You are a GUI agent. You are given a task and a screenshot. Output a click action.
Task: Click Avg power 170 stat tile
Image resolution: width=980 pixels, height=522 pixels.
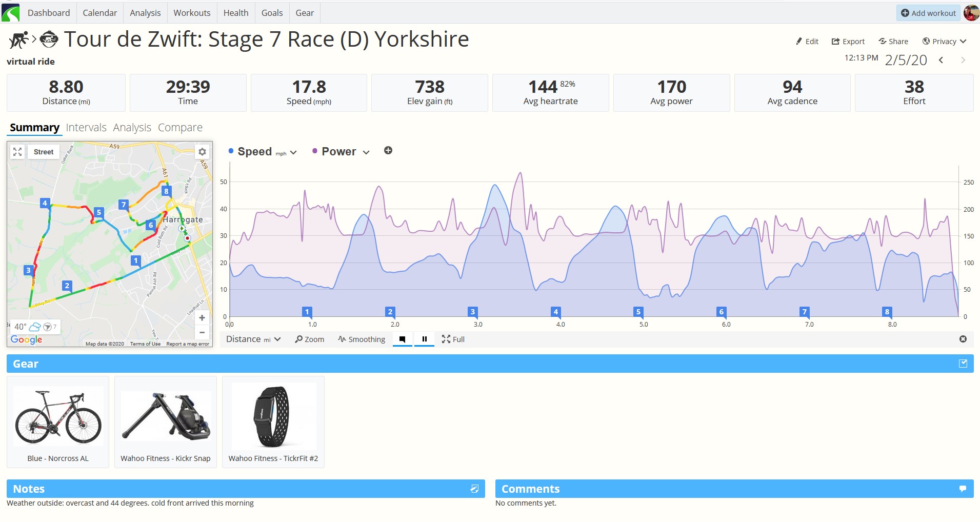click(671, 93)
